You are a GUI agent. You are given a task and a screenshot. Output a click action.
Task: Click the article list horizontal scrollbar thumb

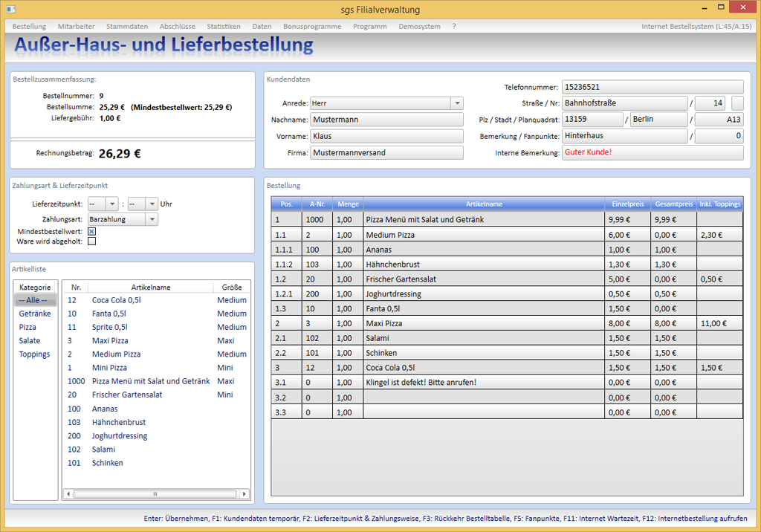pyautogui.click(x=155, y=493)
